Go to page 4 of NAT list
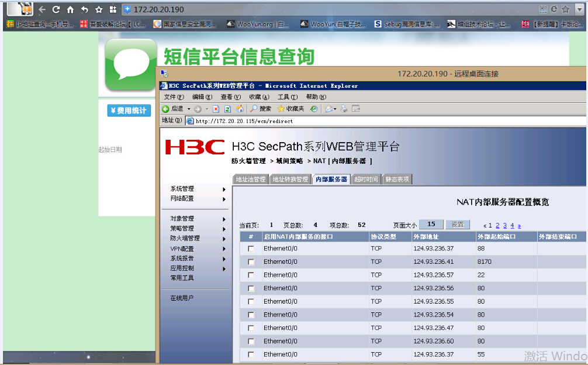Image resolution: width=588 pixels, height=365 pixels. click(x=512, y=225)
